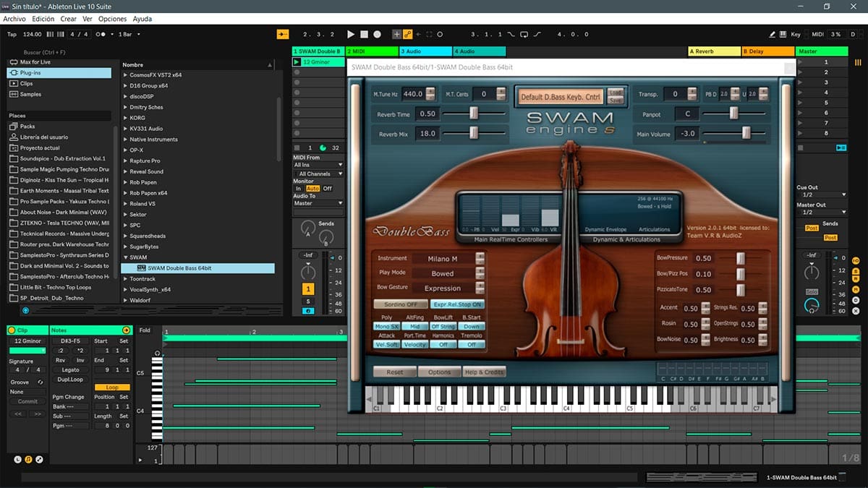Open the SWAM Options button
868x488 pixels.
pyautogui.click(x=439, y=372)
